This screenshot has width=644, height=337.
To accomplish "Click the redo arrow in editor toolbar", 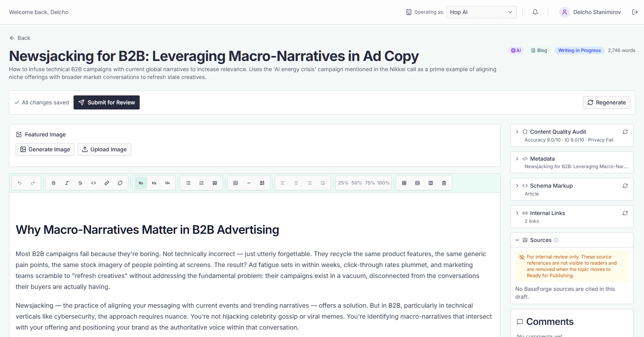I will click(33, 183).
